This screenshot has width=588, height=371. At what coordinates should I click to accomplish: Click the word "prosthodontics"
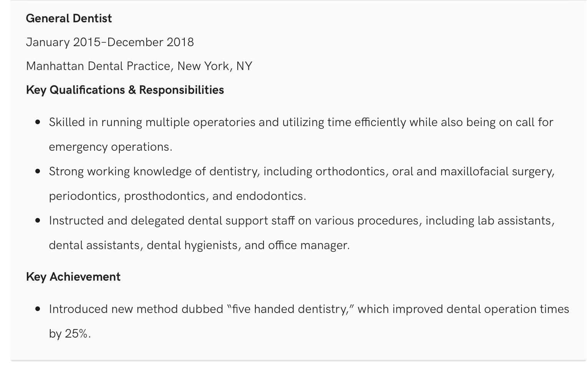[164, 196]
